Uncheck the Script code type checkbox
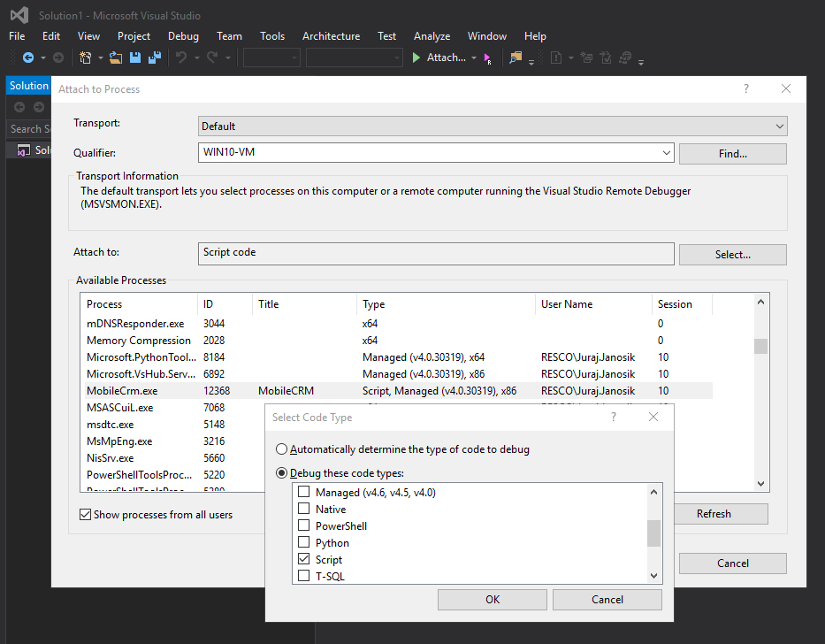Screen dimensions: 825x644 pyautogui.click(x=304, y=559)
